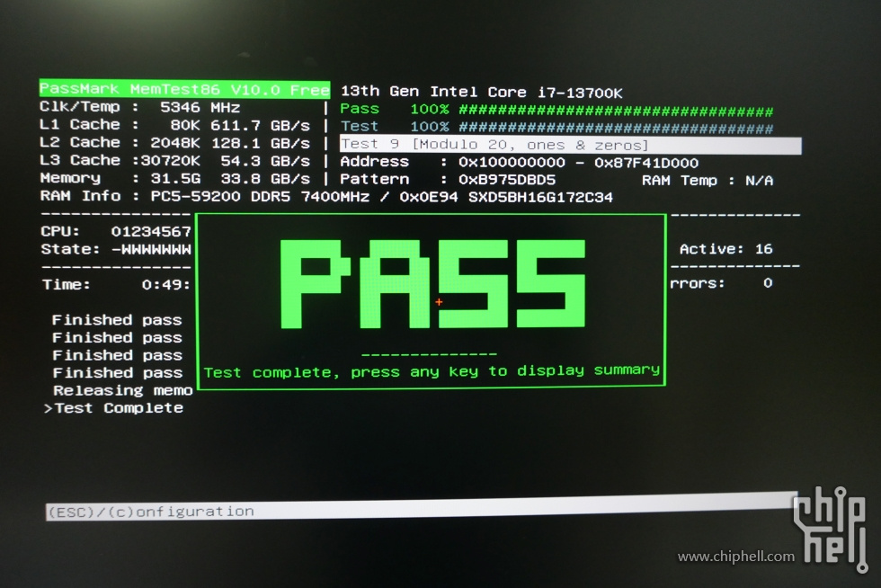This screenshot has height=588, width=881.
Task: Click the Active: 16 readout
Action: (x=726, y=249)
